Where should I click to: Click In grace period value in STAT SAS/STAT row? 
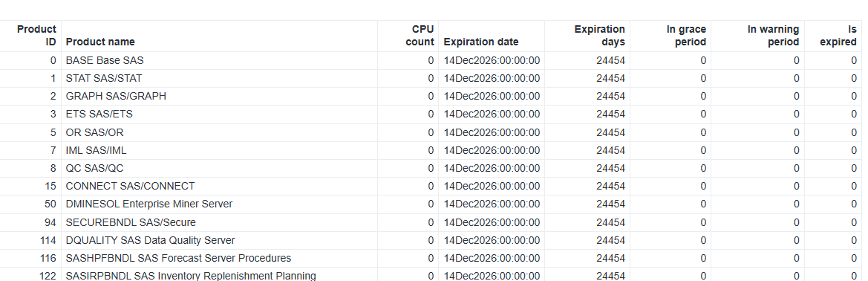[670, 78]
